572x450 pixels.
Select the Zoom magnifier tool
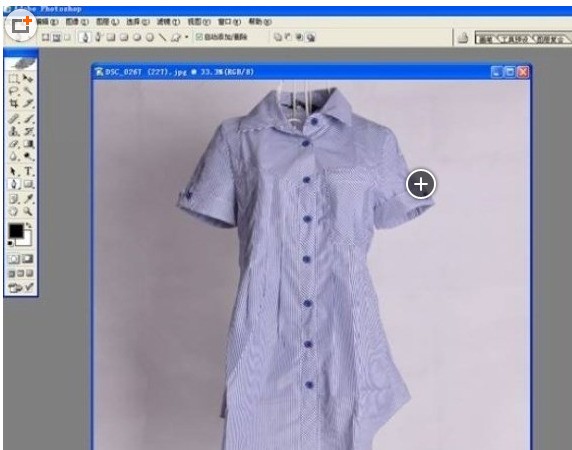pyautogui.click(x=28, y=212)
